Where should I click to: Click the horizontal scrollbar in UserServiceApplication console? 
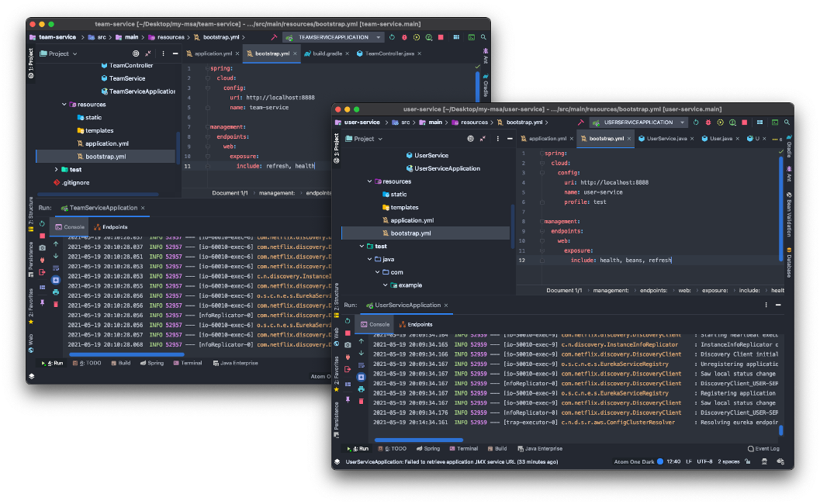[419, 440]
